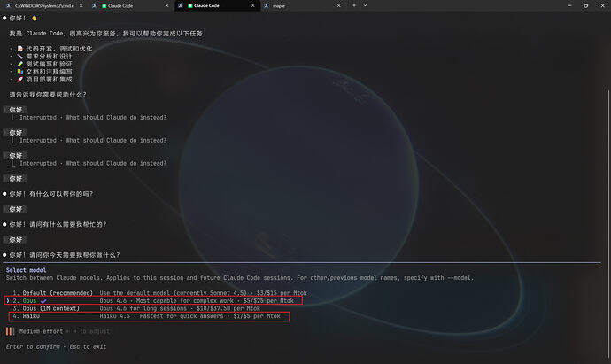This screenshot has width=611, height=364.
Task: Click the Medium effort level bars indicator
Action: tap(10, 331)
